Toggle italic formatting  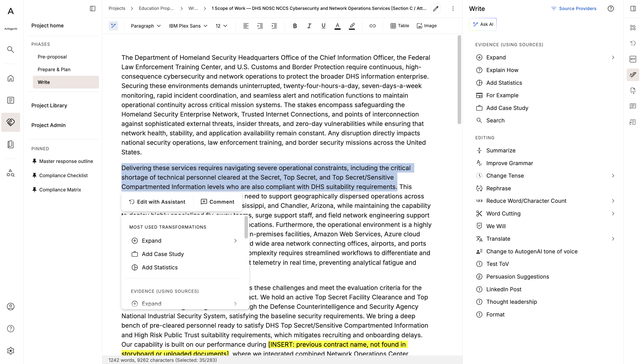click(x=309, y=26)
